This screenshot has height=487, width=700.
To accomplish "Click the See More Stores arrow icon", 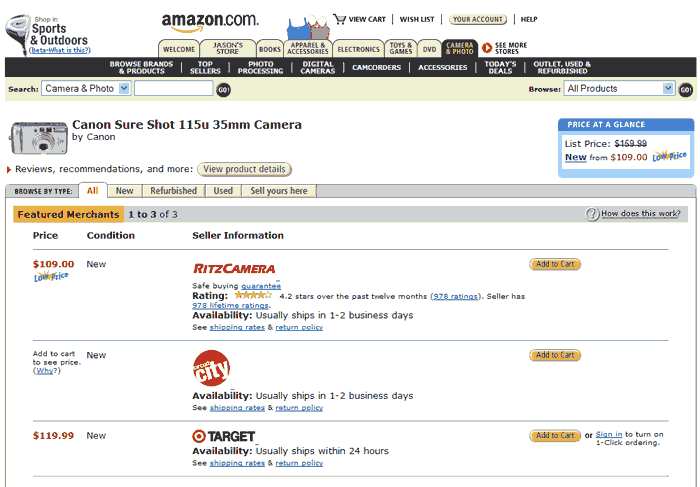I will [x=487, y=47].
